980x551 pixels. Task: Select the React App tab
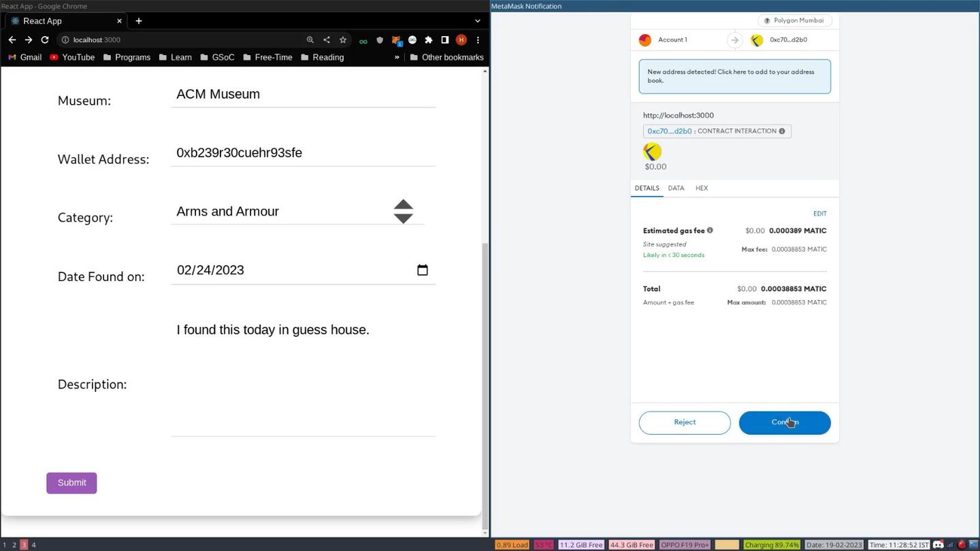click(65, 21)
